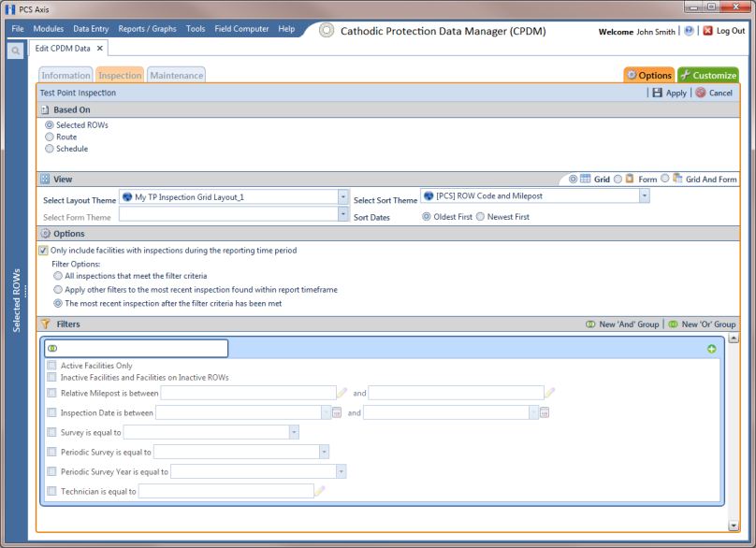Open the Select Layout Theme dropdown
The height and width of the screenshot is (548, 756).
coord(342,197)
